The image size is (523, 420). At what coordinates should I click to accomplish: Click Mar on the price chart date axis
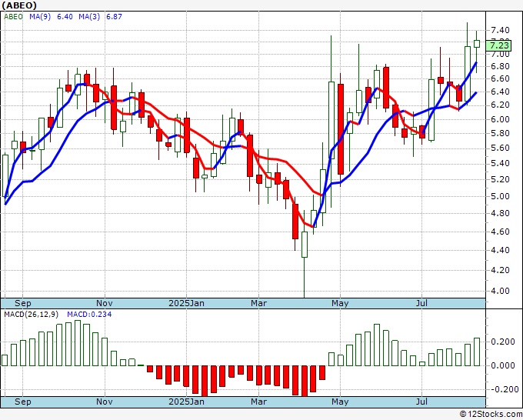pyautogui.click(x=259, y=303)
